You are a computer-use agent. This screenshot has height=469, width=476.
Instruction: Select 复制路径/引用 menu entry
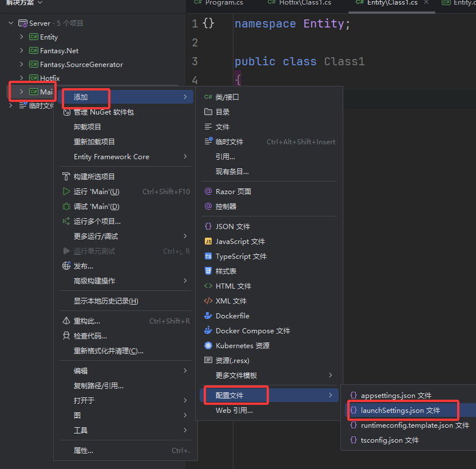[x=126, y=385]
